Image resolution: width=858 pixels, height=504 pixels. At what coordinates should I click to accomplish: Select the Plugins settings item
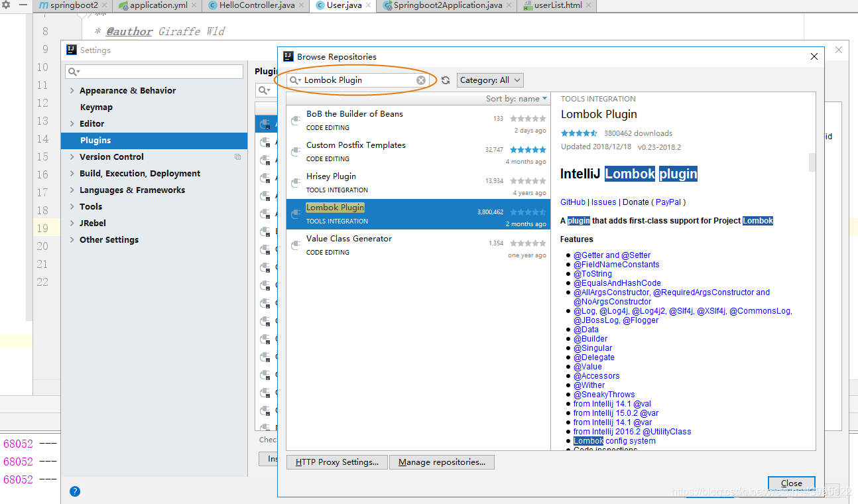154,141
